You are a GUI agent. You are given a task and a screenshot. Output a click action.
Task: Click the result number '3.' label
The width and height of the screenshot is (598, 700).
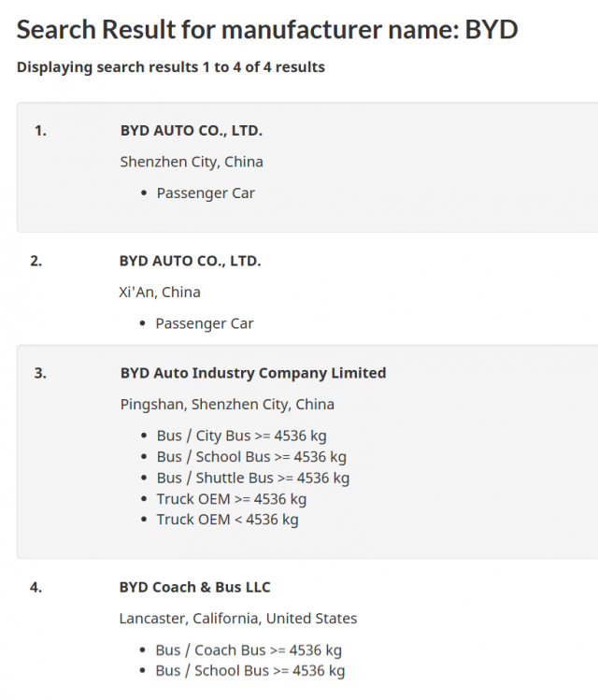point(40,373)
